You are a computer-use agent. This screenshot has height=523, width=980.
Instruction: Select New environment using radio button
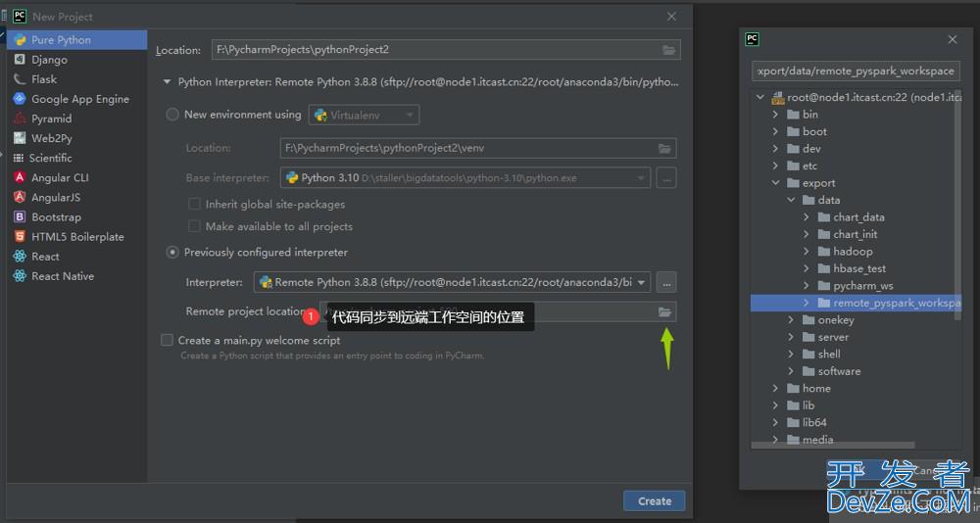click(171, 115)
